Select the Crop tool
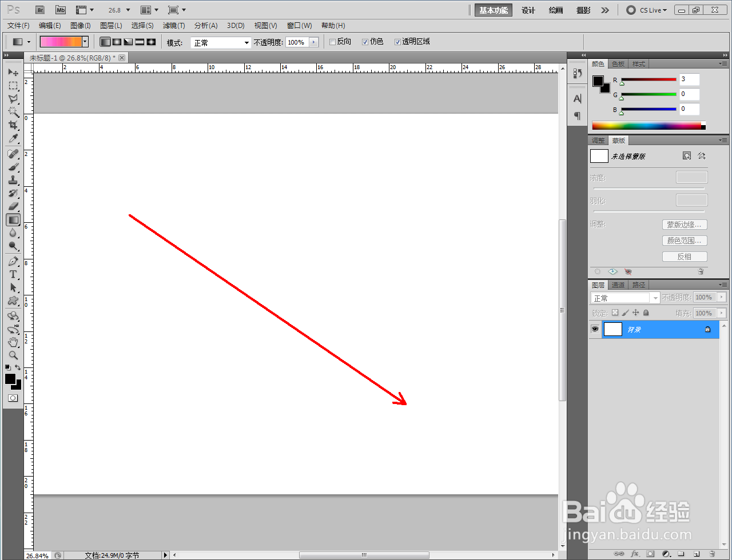The image size is (732, 560). (13, 125)
